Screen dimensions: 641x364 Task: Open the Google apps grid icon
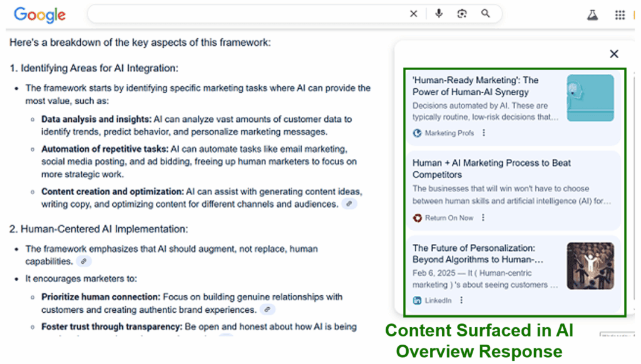620,15
